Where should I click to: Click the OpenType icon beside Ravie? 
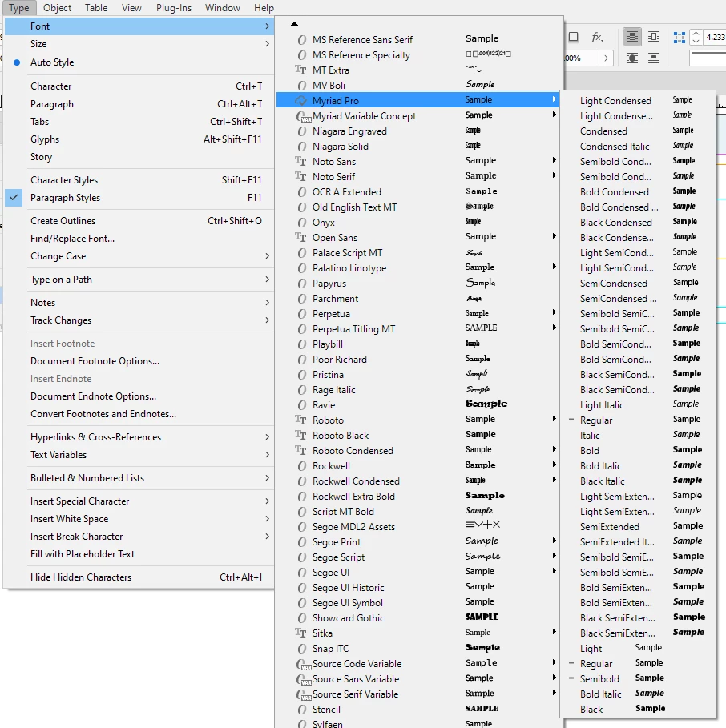[x=302, y=405]
